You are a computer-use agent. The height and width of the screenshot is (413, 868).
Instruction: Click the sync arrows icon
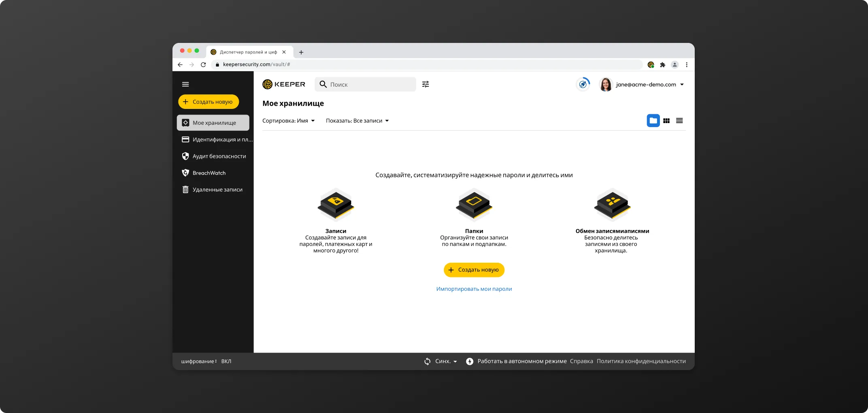point(428,361)
